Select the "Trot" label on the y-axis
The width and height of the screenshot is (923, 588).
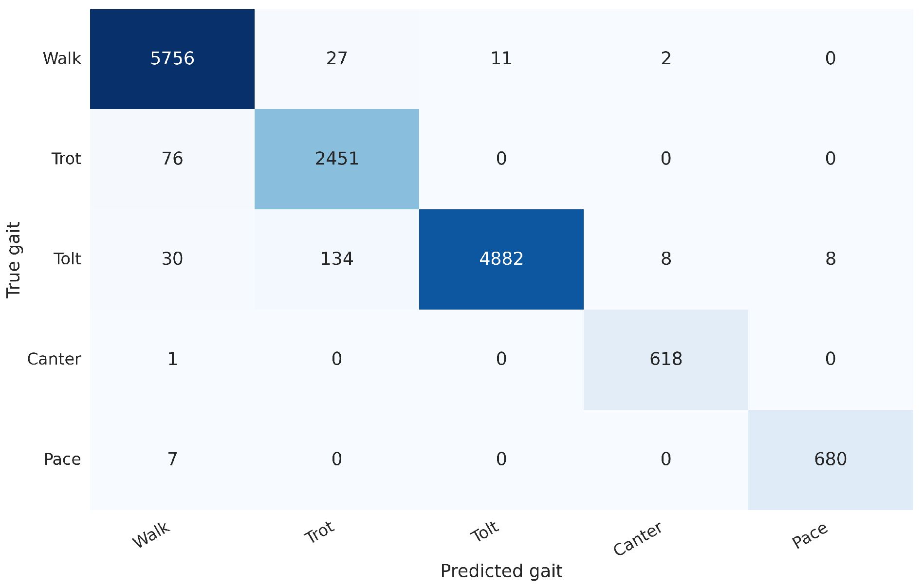[66, 159]
